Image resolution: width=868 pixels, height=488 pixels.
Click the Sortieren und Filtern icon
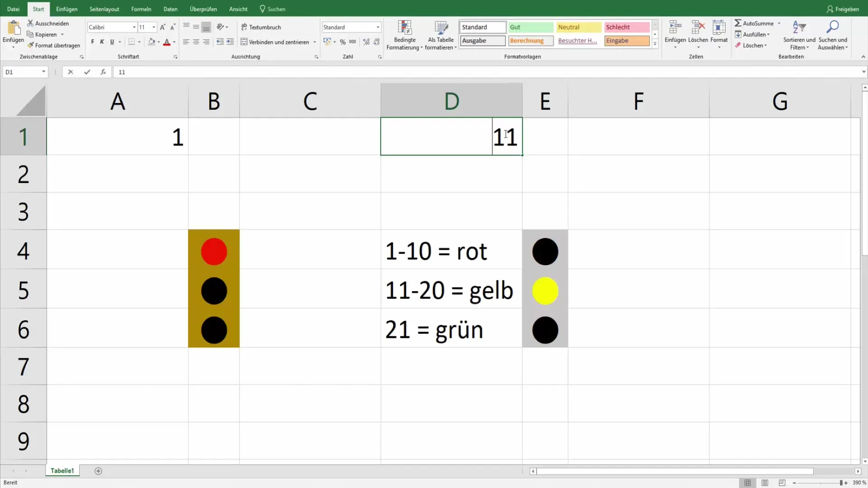pos(799,28)
